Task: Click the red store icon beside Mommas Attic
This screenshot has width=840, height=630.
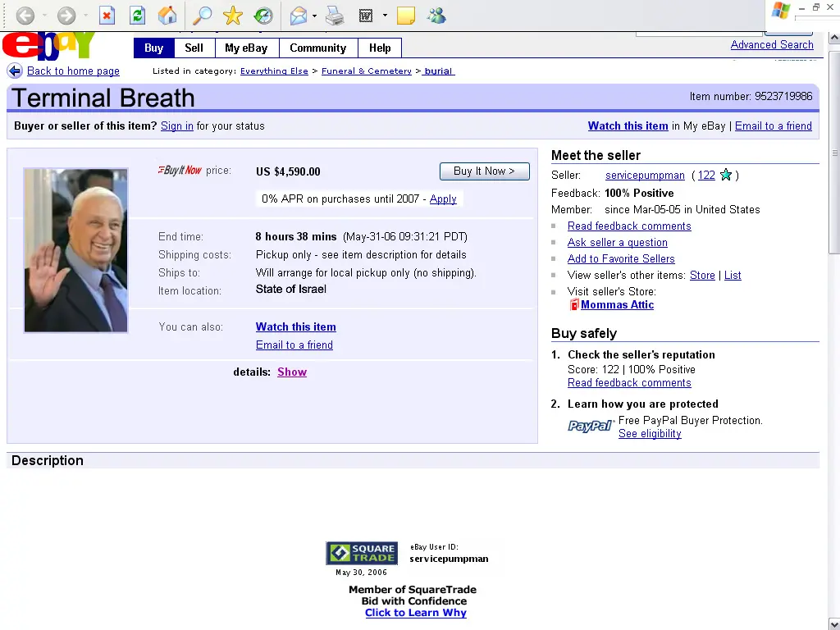Action: pos(573,305)
